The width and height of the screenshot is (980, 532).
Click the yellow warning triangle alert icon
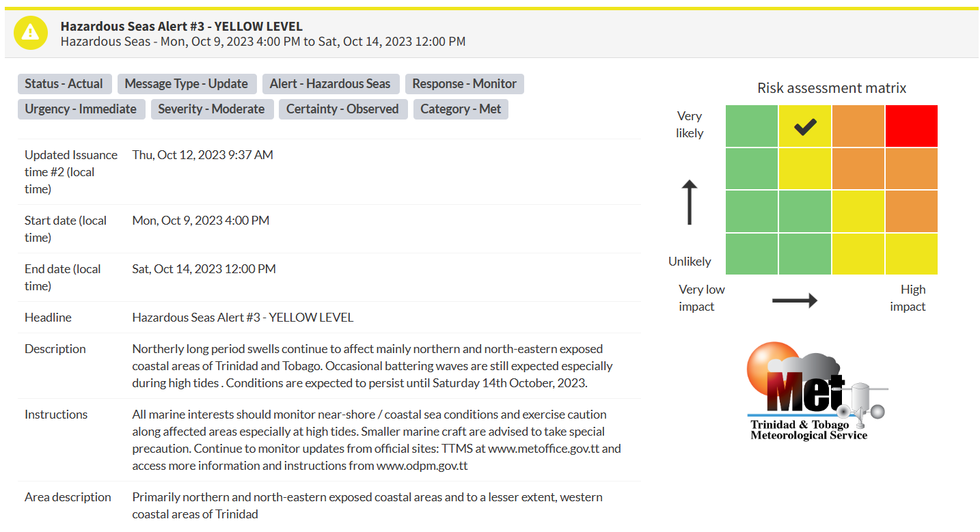point(31,33)
